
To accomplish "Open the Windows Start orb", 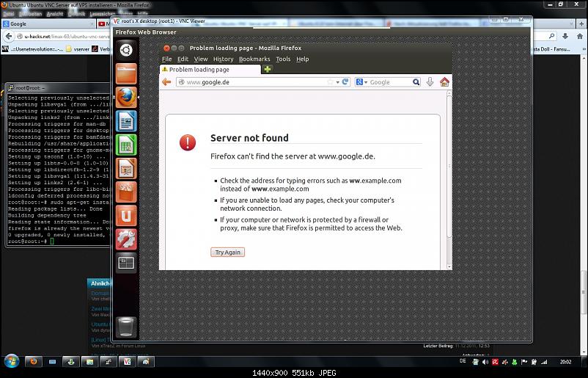I will pyautogui.click(x=12, y=361).
